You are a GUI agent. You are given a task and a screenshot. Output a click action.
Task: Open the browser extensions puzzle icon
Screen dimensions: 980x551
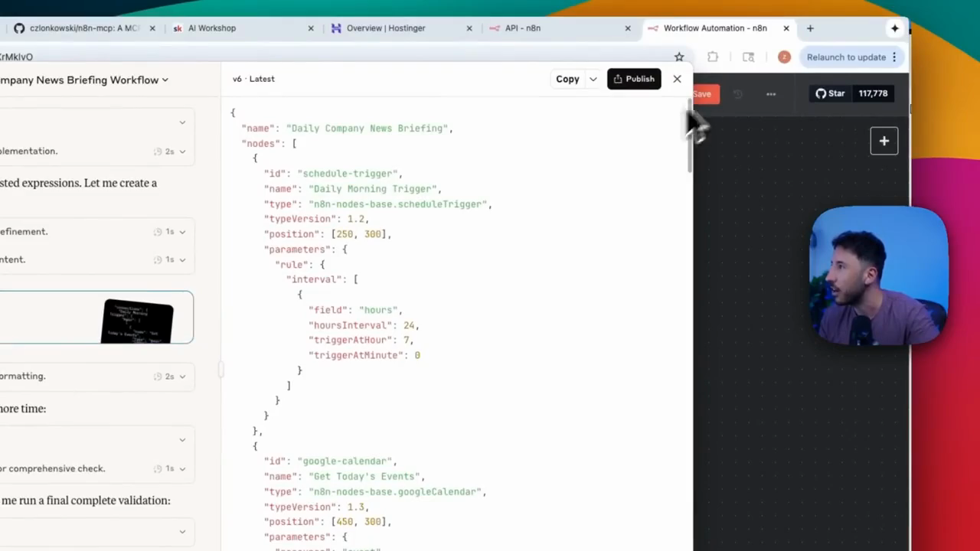click(x=713, y=57)
